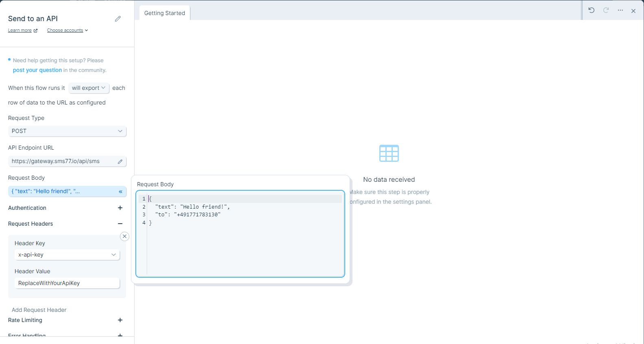644x344 pixels.
Task: Click the edit pencil in API Endpoint URL
Action: (x=120, y=161)
